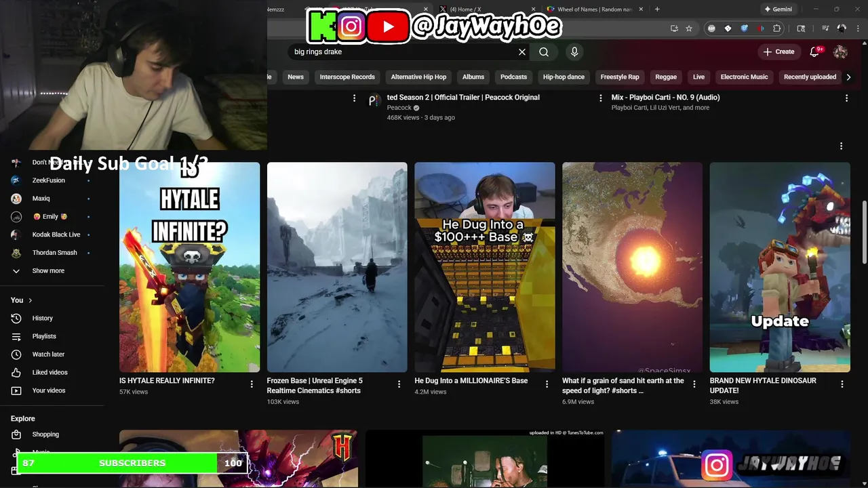Image resolution: width=868 pixels, height=488 pixels.
Task: Select the Interscope Records chip
Action: point(347,77)
